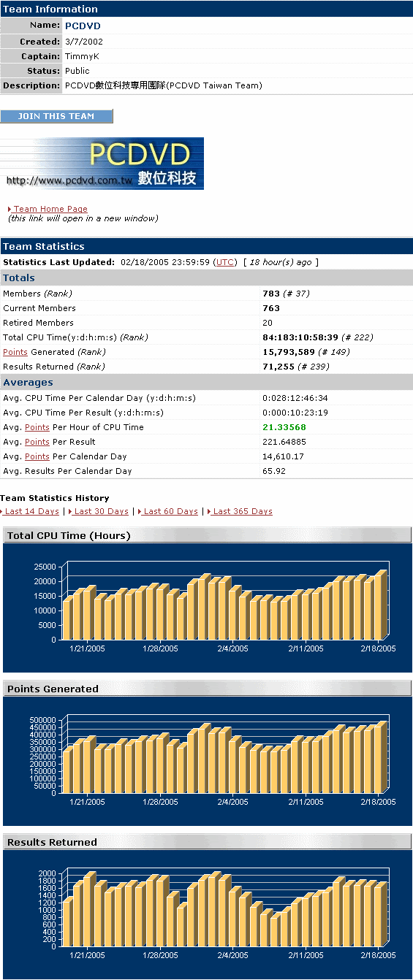Select the team name PCDVD text
Screen dimensions: 413x980
click(x=82, y=26)
